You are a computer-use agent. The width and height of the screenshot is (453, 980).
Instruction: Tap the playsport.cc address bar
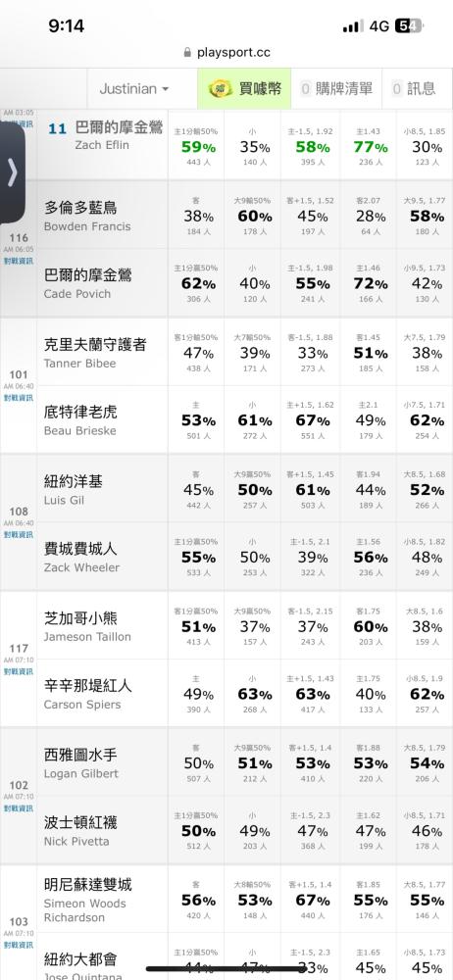[226, 53]
